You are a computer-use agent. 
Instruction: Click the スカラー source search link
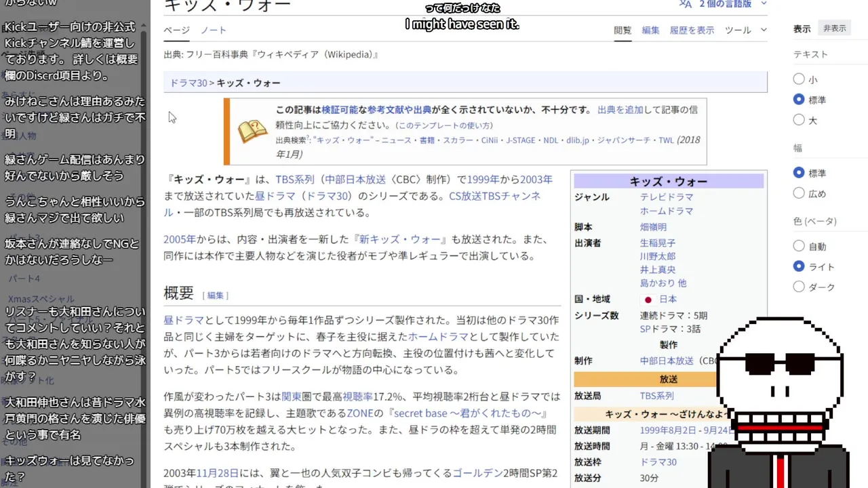click(458, 140)
